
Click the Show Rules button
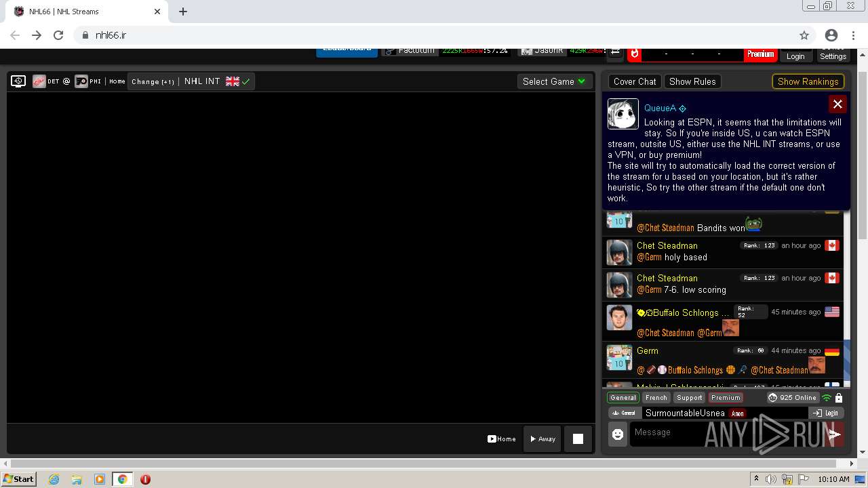pos(692,81)
